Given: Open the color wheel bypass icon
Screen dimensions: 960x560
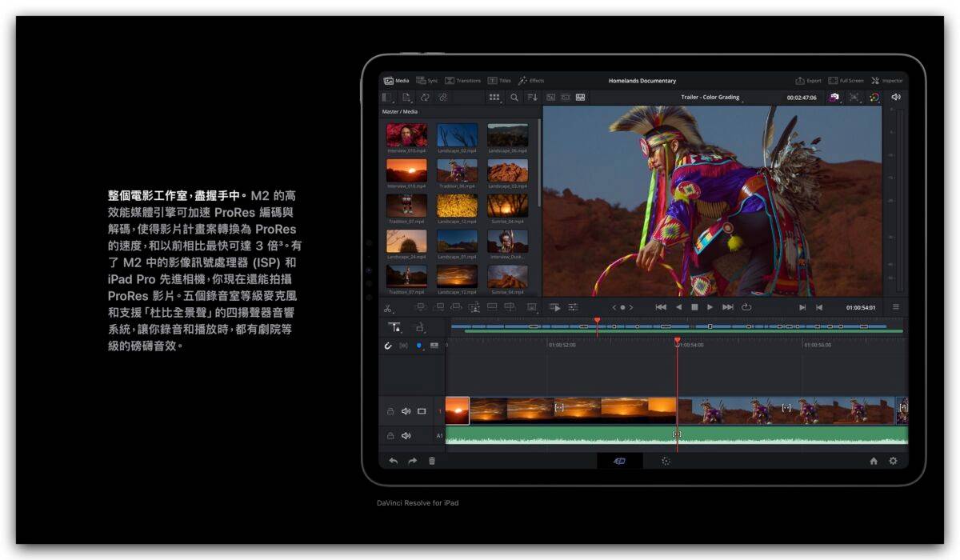Looking at the screenshot, I should (x=874, y=98).
